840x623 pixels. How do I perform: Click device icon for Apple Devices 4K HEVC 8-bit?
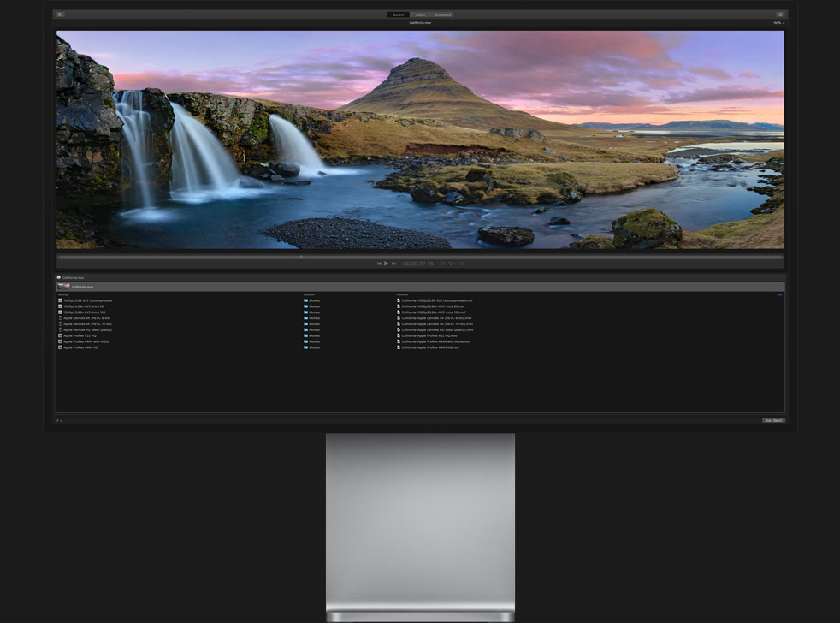(x=60, y=318)
